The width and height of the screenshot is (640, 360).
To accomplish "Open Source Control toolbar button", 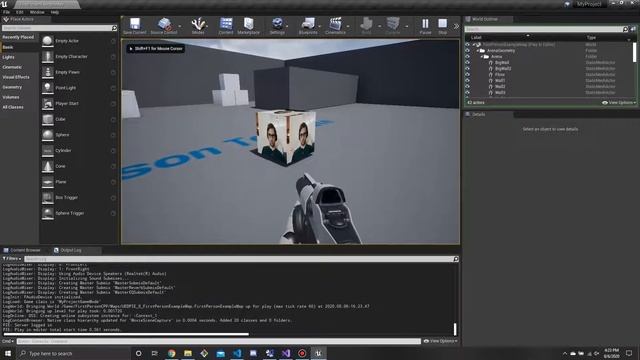I will coord(164,26).
